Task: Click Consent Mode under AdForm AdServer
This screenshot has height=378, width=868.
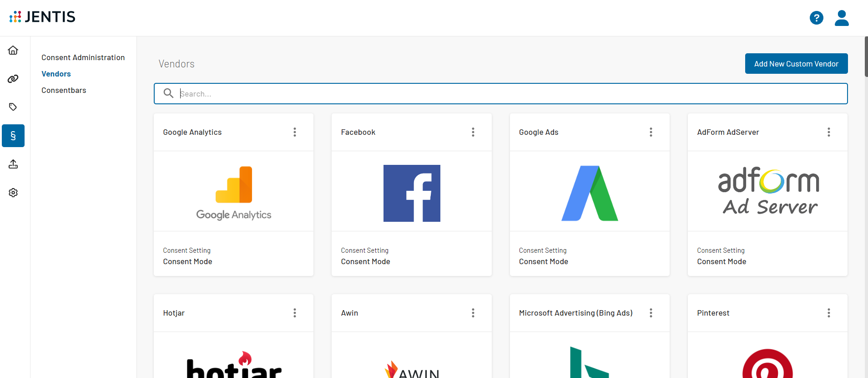Action: point(722,261)
